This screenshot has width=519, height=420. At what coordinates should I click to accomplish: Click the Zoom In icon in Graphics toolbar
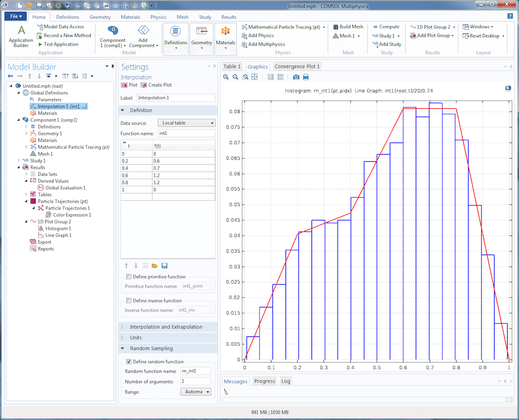coord(226,77)
